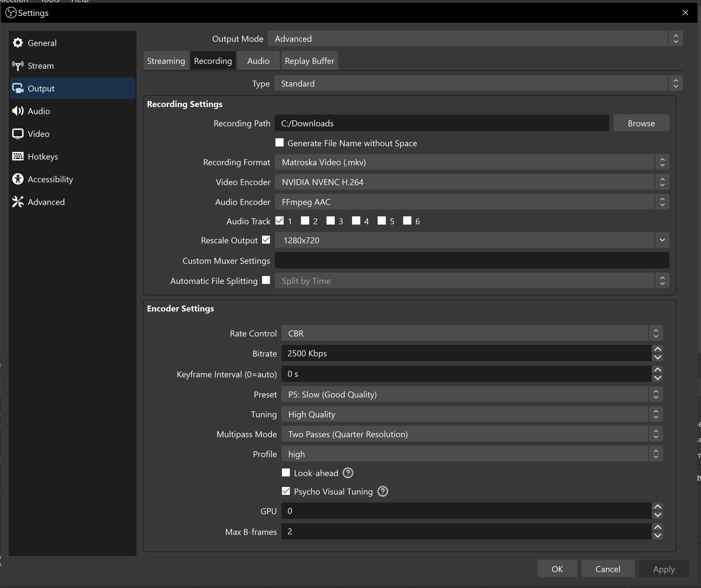Open the Preset dropdown
This screenshot has height=588, width=701.
[x=472, y=395]
